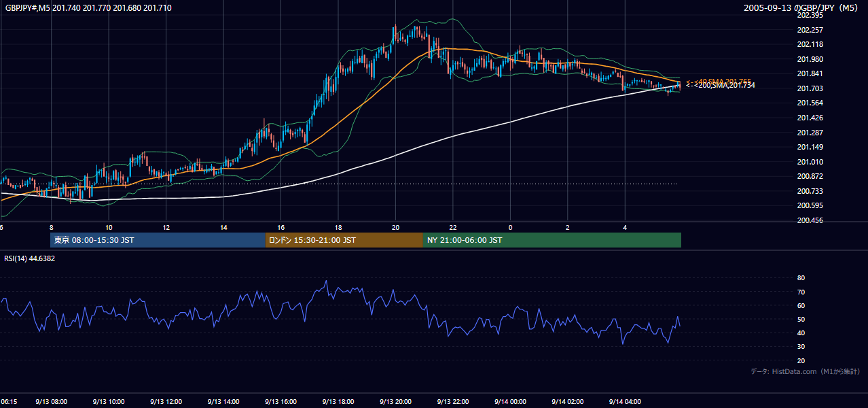Click price axis value 201.010

(x=810, y=162)
